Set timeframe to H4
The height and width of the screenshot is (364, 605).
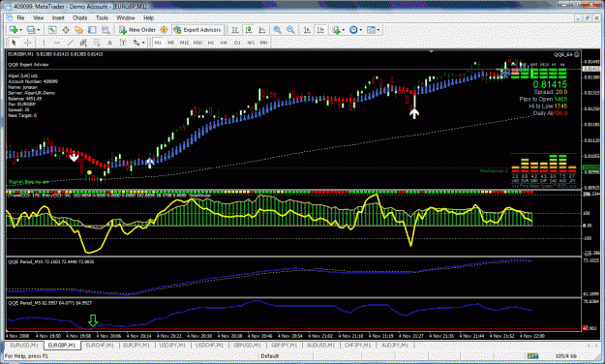tap(224, 43)
